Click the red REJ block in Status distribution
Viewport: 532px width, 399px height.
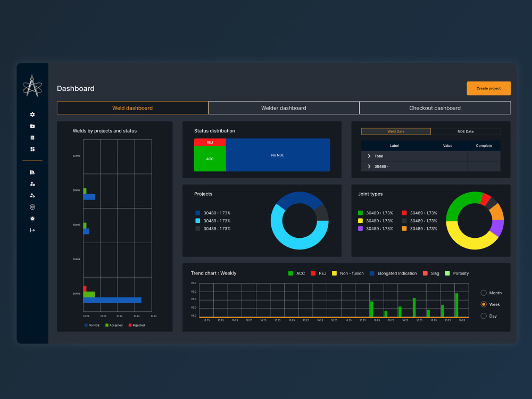click(210, 142)
